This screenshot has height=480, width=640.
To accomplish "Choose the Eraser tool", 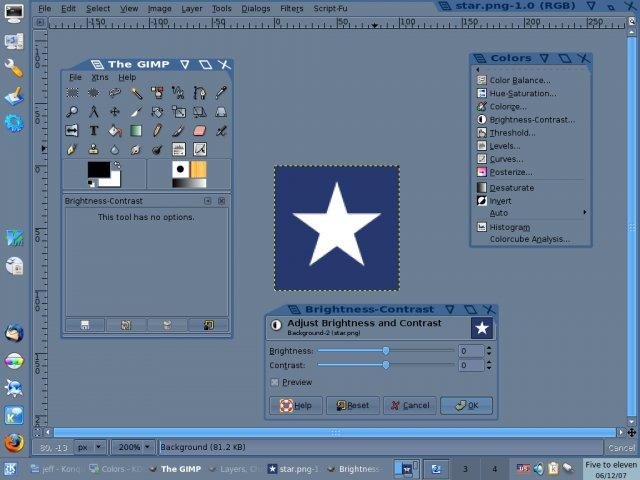I will click(x=198, y=130).
